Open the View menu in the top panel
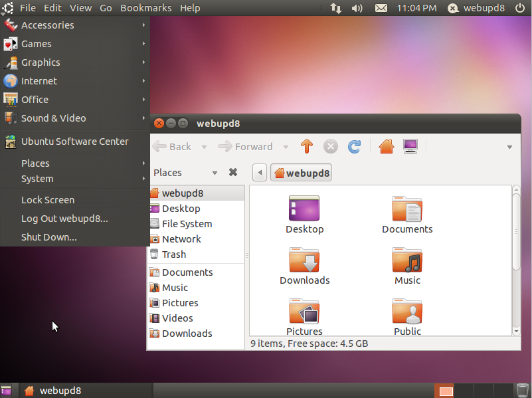532x398 pixels. click(x=81, y=8)
